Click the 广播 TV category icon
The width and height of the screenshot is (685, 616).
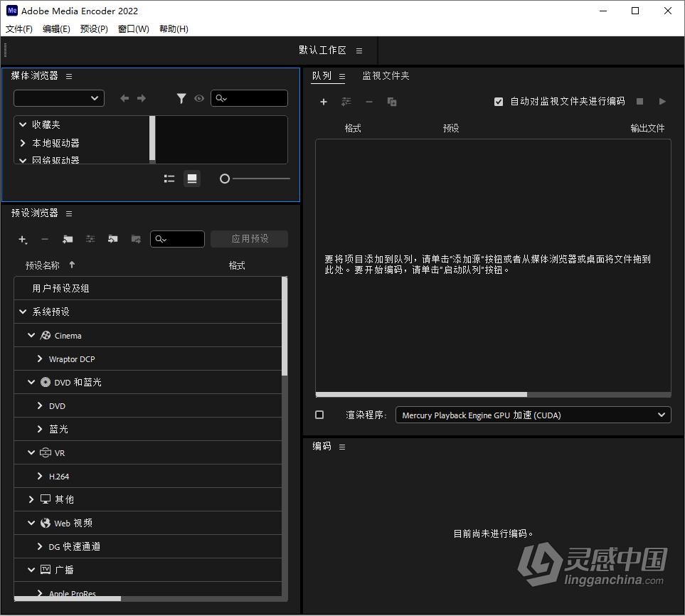coord(46,570)
